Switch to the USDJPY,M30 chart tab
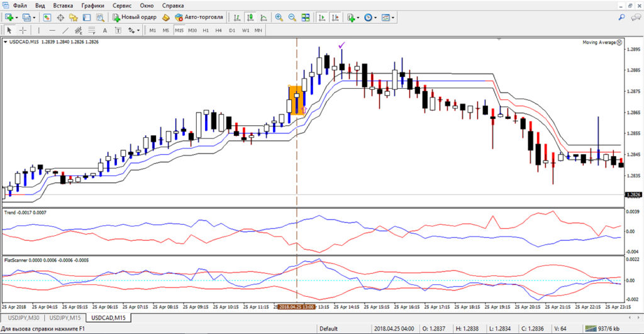The width and height of the screenshot is (644, 334). 23,316
